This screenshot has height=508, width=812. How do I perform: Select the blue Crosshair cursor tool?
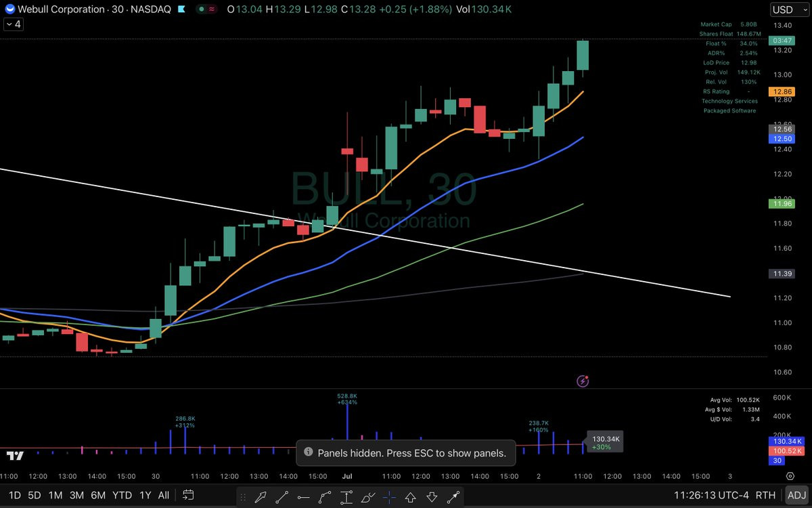tap(389, 497)
